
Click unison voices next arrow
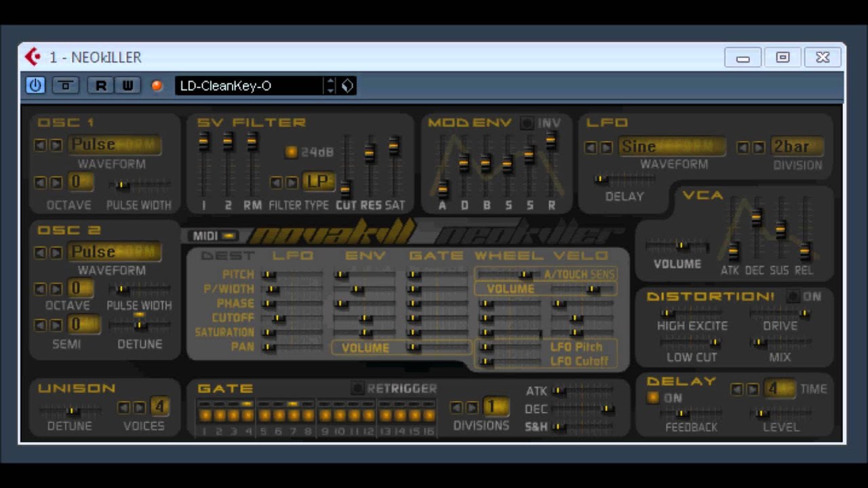(x=140, y=407)
